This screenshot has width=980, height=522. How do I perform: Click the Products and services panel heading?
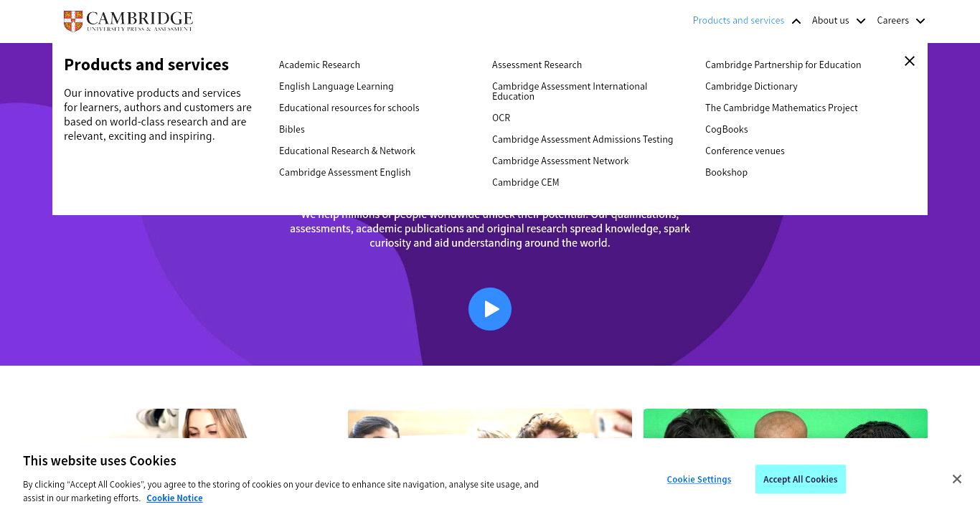[146, 65]
